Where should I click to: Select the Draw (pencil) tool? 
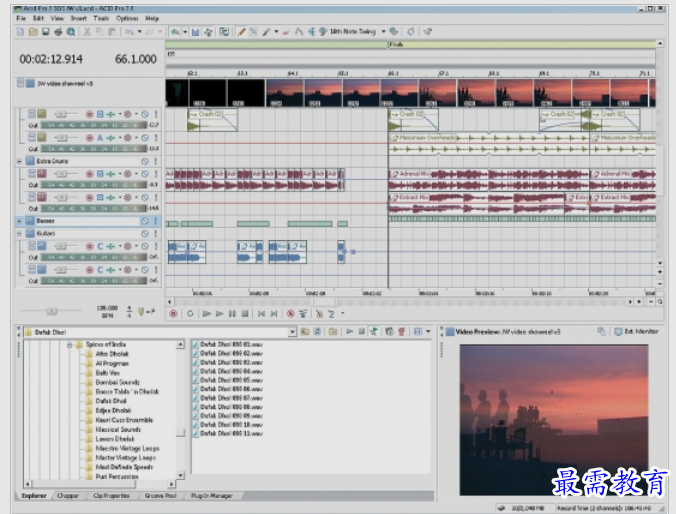coord(243,31)
